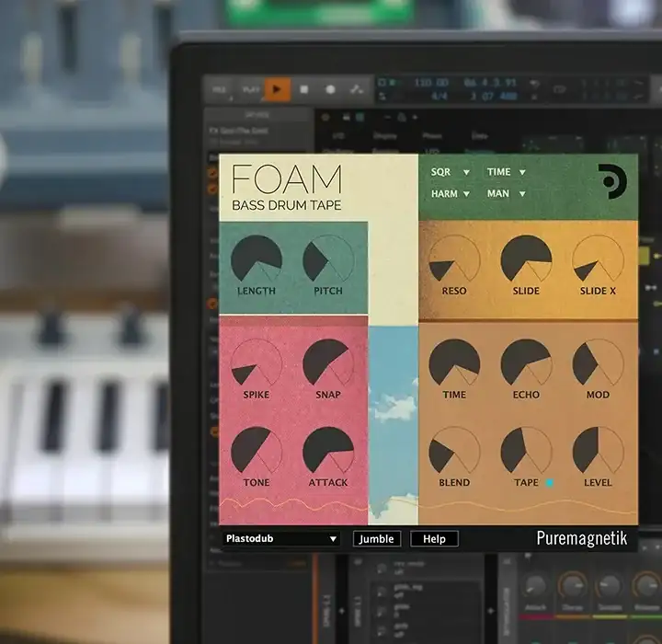Toggle the automation write icon in transport
The width and height of the screenshot is (662, 644).
coord(357,89)
